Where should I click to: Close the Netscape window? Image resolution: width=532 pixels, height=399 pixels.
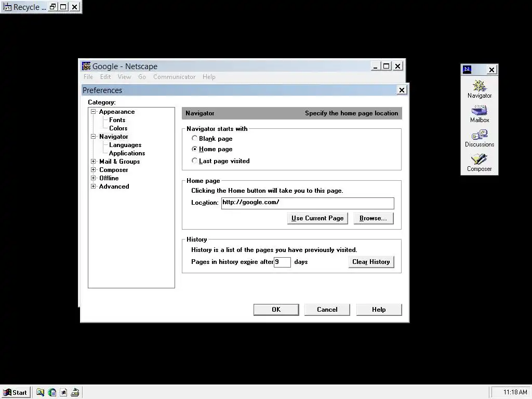tap(397, 66)
